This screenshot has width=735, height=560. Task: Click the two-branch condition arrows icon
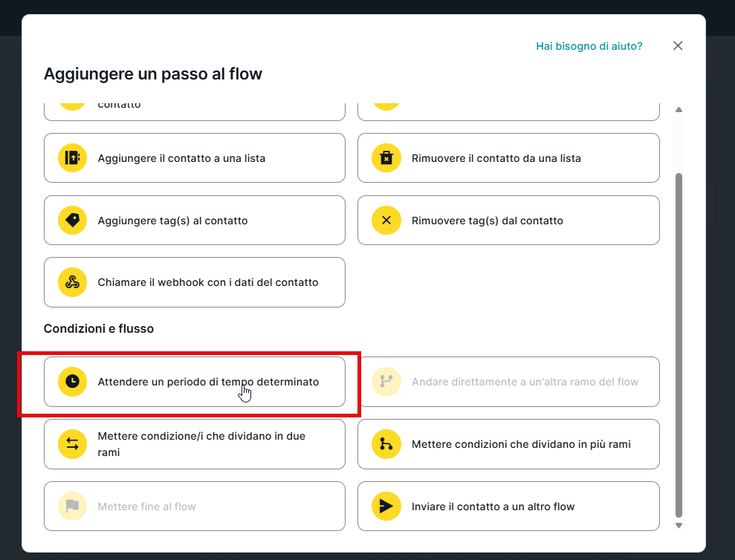point(72,444)
